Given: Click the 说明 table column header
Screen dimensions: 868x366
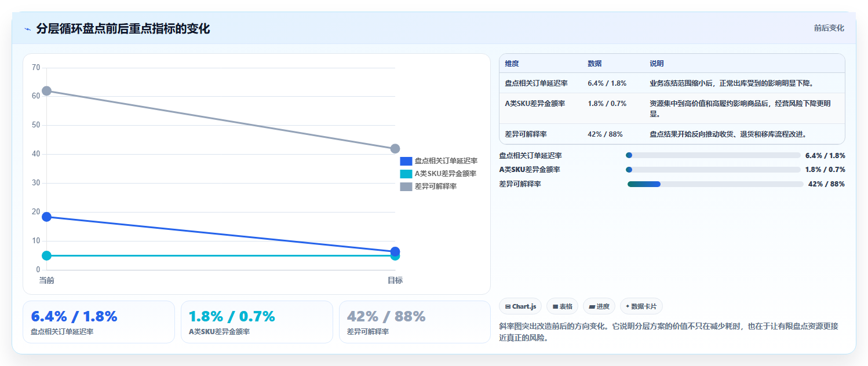Looking at the screenshot, I should [657, 64].
